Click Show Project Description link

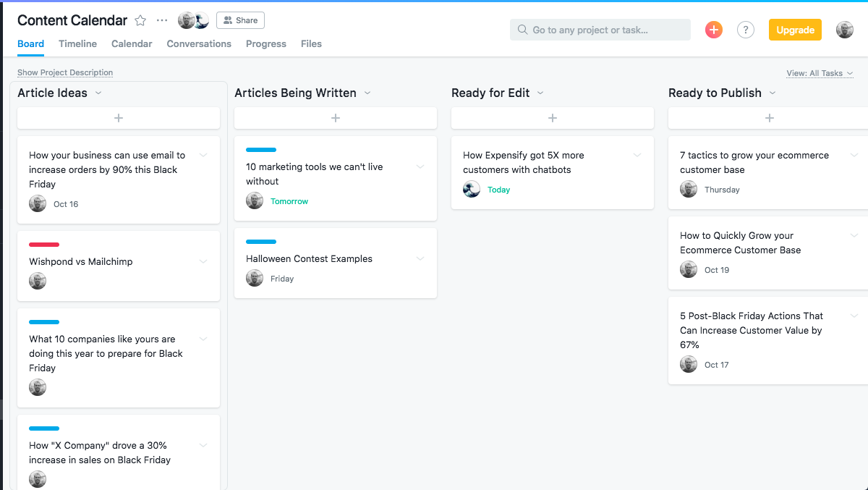tap(65, 72)
